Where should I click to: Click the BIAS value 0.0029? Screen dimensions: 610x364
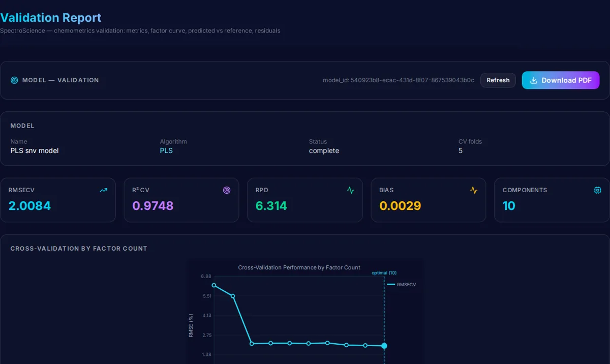pyautogui.click(x=400, y=206)
